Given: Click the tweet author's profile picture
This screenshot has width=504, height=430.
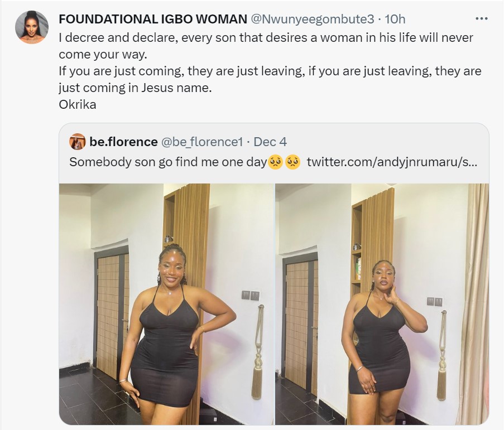Looking at the screenshot, I should pyautogui.click(x=31, y=27).
